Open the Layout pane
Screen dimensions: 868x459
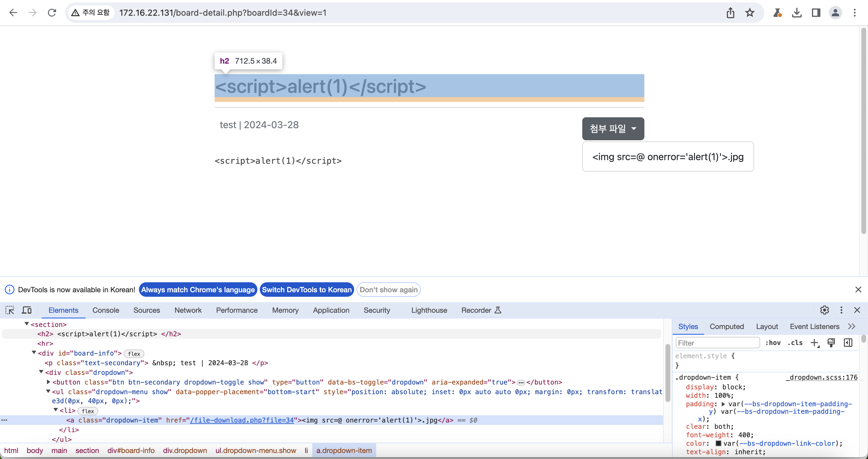click(x=767, y=326)
